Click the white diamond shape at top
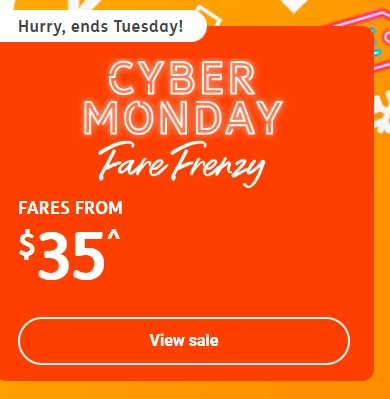This screenshot has width=390, height=399. tap(294, 6)
